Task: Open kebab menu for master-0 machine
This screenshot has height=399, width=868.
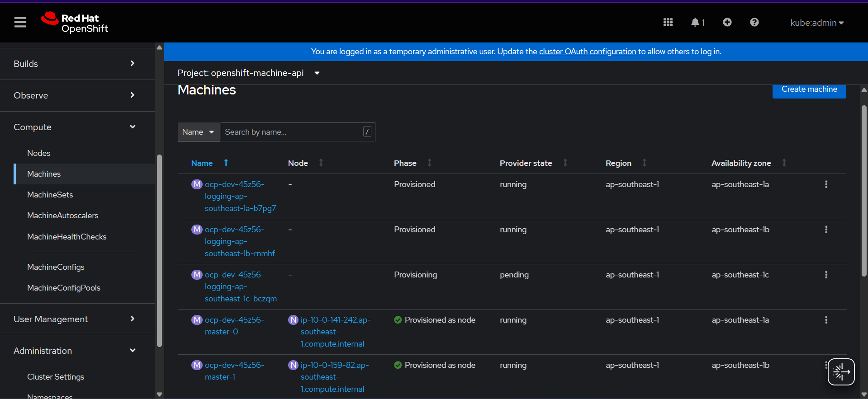Action: (x=826, y=320)
